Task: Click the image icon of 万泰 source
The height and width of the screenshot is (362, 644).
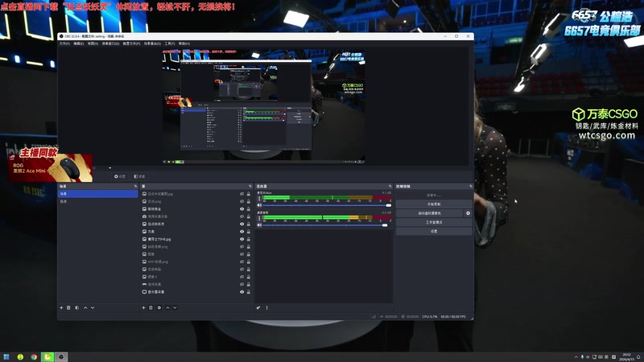Action: (x=144, y=232)
